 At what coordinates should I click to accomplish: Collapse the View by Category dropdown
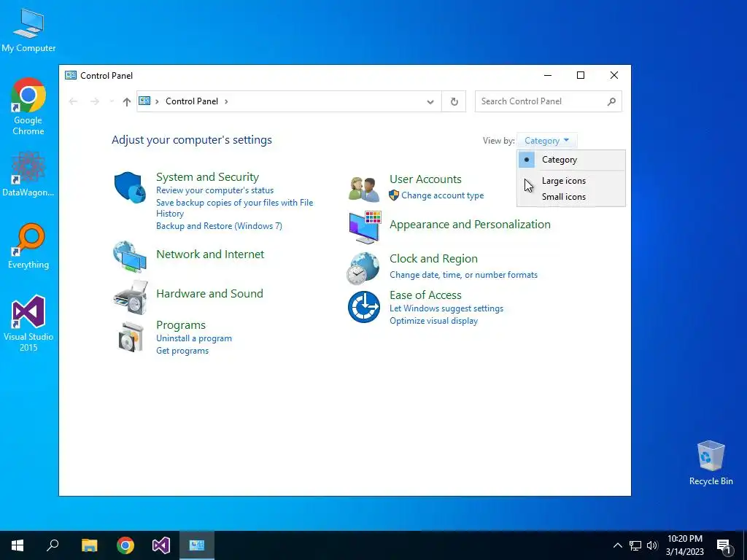[x=546, y=141]
